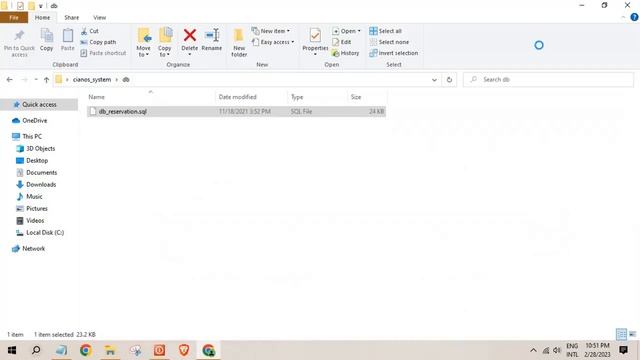Collapse the ribbon with small chevron
640x360 pixels.
[623, 17]
